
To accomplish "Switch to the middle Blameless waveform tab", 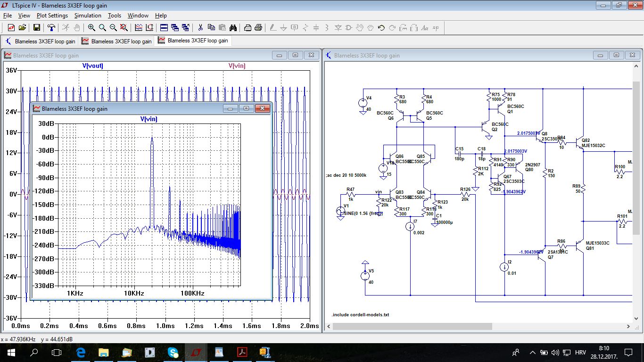I will point(116,41).
